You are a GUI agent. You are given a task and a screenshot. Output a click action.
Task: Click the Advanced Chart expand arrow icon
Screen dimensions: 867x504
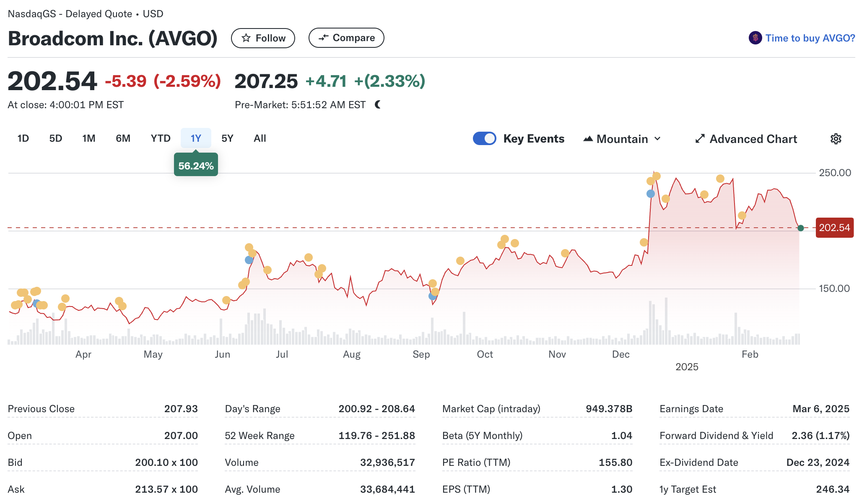pyautogui.click(x=699, y=139)
